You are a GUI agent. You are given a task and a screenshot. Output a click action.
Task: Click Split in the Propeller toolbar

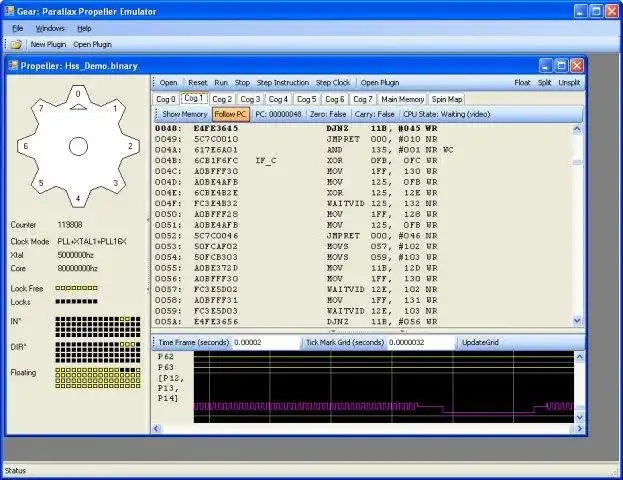point(544,82)
